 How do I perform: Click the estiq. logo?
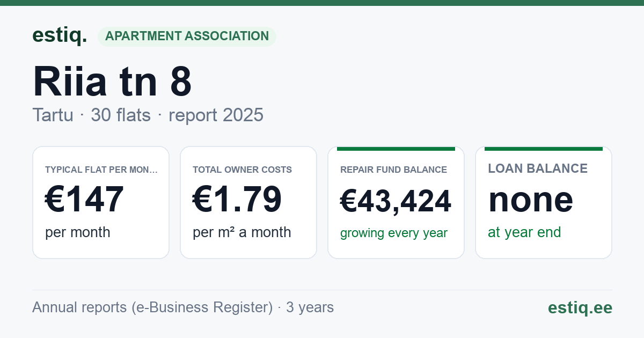[x=59, y=35]
